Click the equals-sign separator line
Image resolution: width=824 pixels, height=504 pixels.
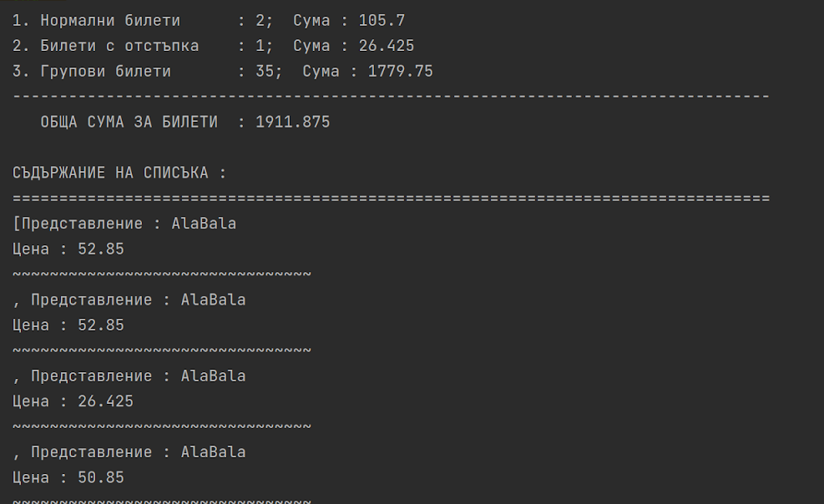(x=391, y=199)
